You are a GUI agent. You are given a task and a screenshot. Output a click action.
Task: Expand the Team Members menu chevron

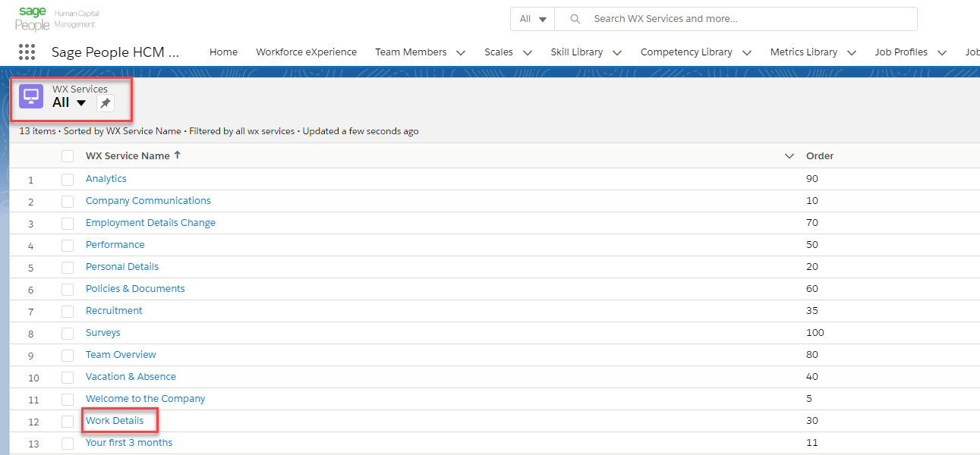(x=461, y=53)
